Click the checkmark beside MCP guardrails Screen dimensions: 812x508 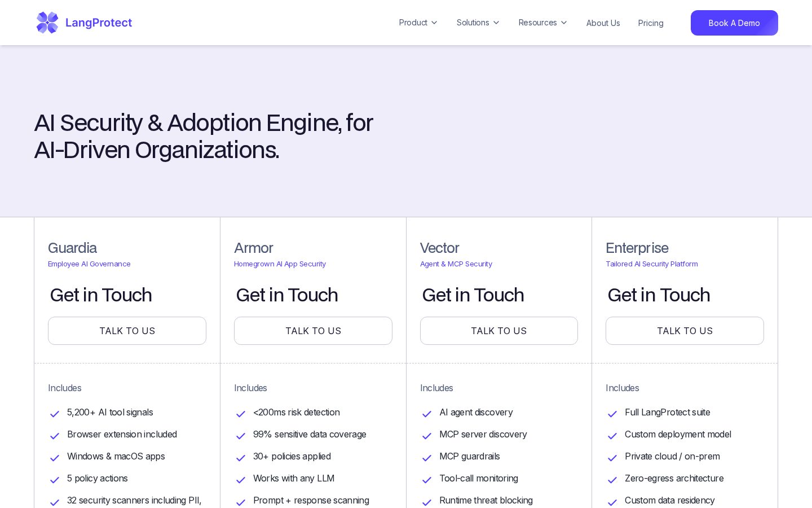coord(427,458)
